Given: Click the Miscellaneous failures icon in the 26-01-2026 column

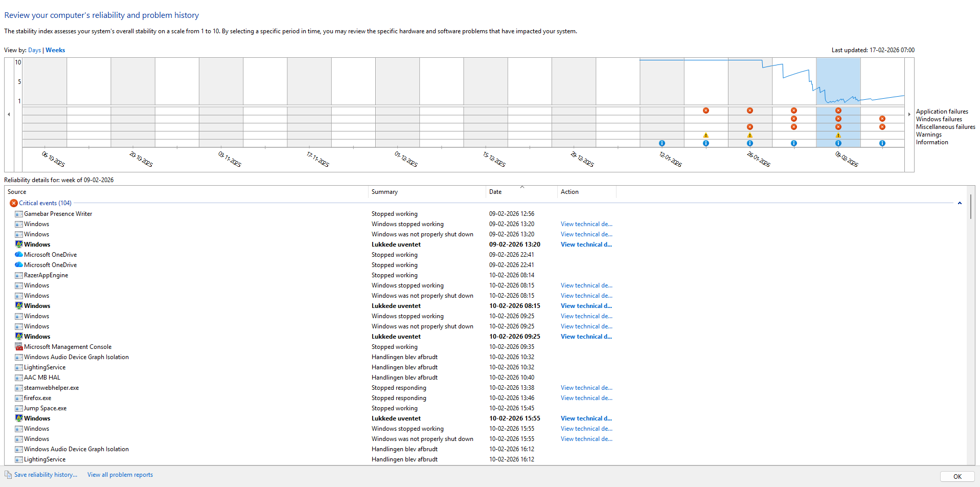Looking at the screenshot, I should tap(750, 127).
